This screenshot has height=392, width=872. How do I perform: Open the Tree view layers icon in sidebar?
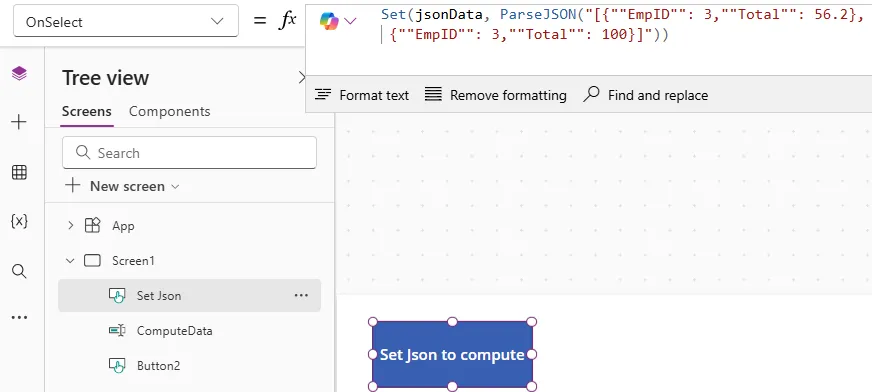pos(19,73)
